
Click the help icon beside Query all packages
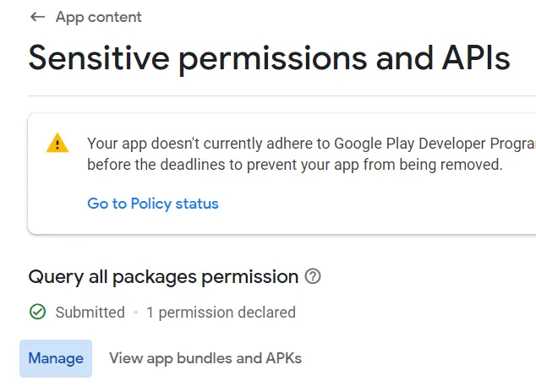coord(313,276)
